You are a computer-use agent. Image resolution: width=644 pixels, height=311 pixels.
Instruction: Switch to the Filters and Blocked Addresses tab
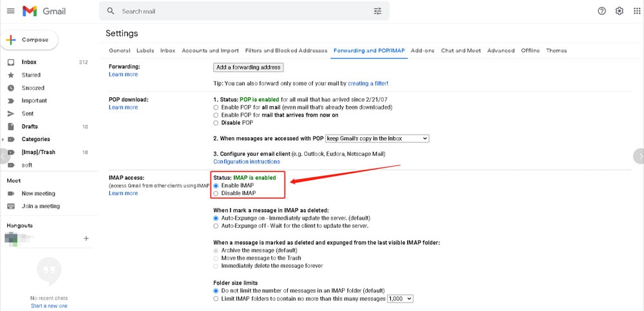tap(287, 50)
